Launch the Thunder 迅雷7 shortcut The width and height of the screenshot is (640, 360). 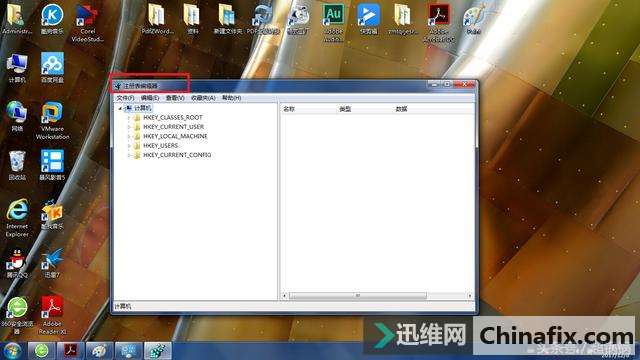[52, 263]
